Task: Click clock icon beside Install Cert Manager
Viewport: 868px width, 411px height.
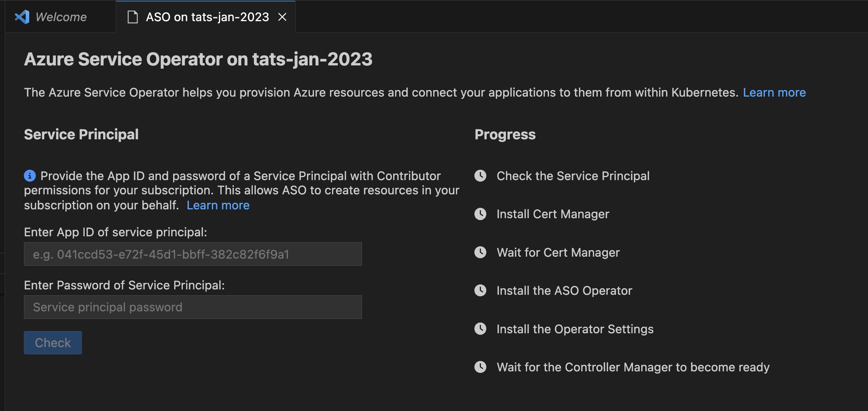Action: 480,214
